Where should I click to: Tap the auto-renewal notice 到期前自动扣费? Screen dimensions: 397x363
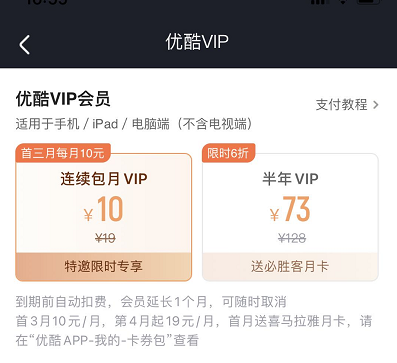61,302
